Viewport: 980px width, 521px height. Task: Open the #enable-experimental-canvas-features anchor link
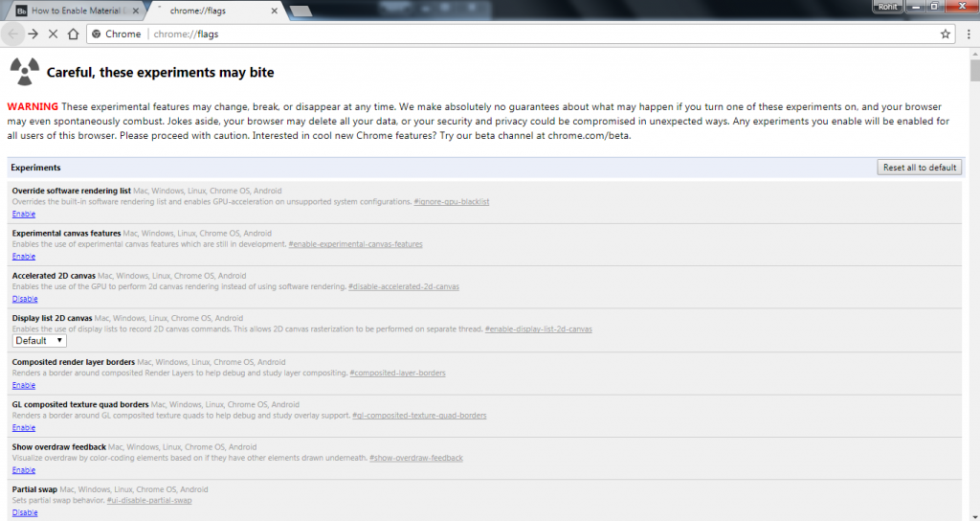point(356,244)
